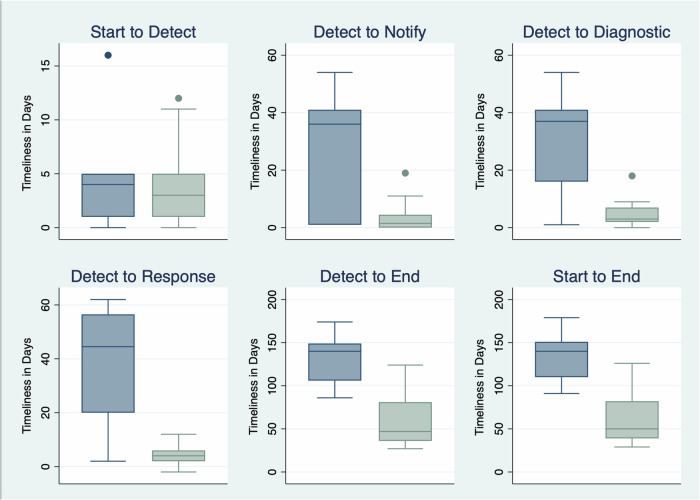Click the blue box in Detect to Diagnostic plot

(x=562, y=146)
